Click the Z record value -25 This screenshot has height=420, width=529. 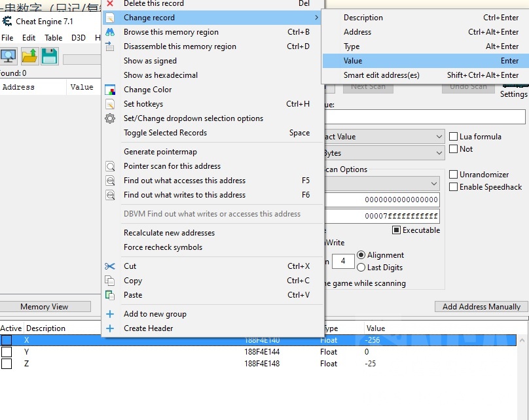pos(370,364)
